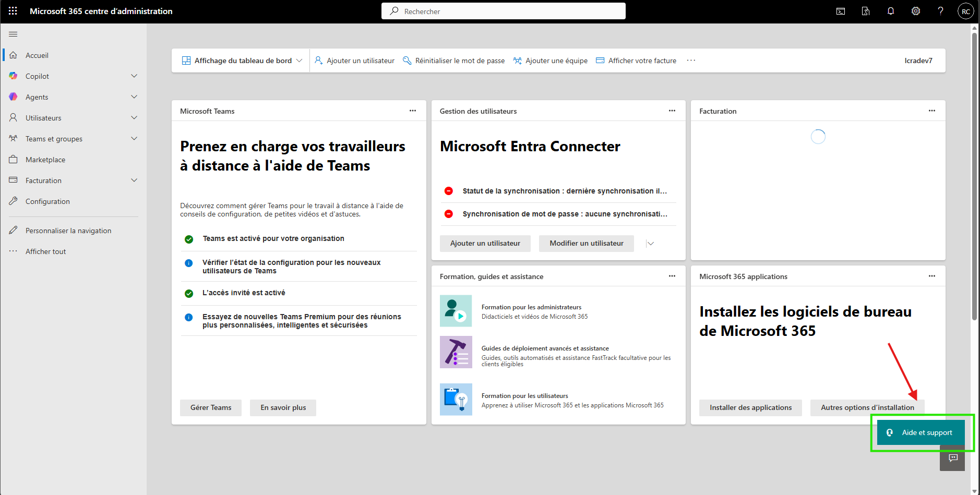
Task: Expand the Utilisateurs navigation section
Action: 134,118
